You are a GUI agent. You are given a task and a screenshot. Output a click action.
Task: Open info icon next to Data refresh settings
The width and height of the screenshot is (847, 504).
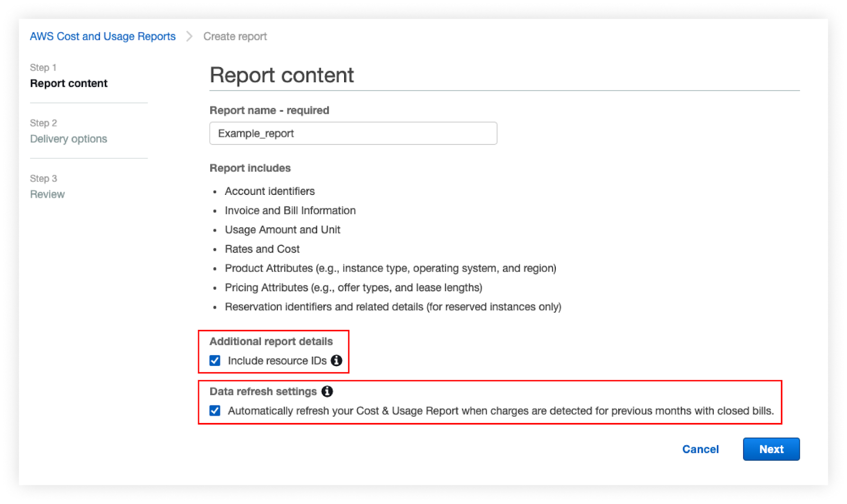[x=327, y=391]
